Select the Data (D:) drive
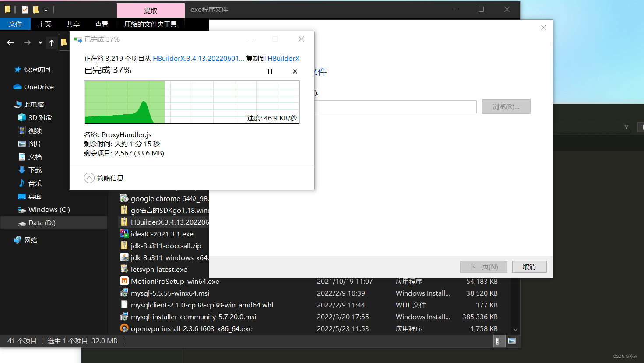 42,222
